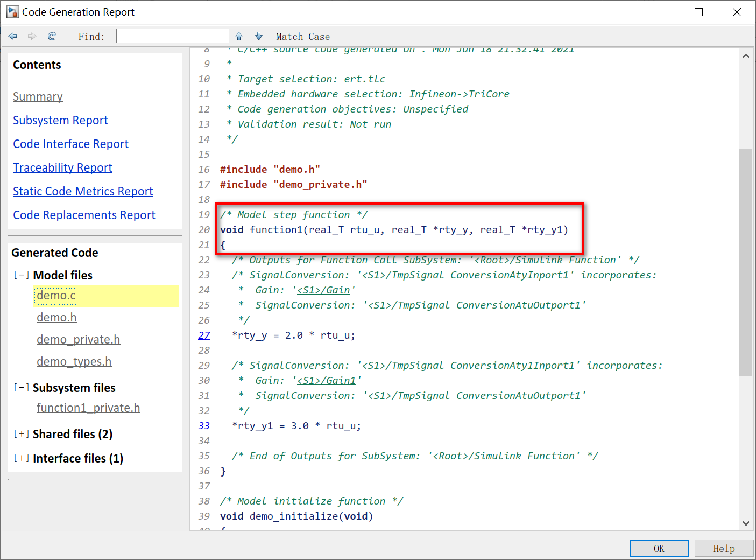Collapse the Model files section

click(22, 275)
